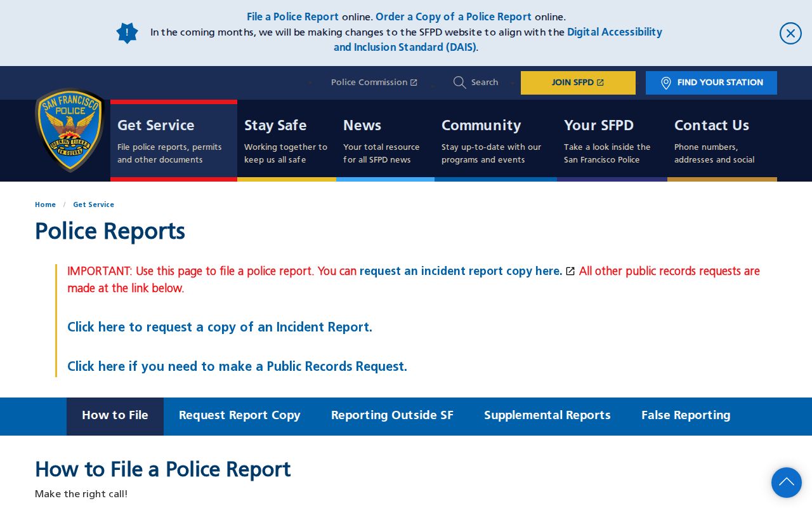
Task: Open the Your SFPD menu
Action: 612,140
